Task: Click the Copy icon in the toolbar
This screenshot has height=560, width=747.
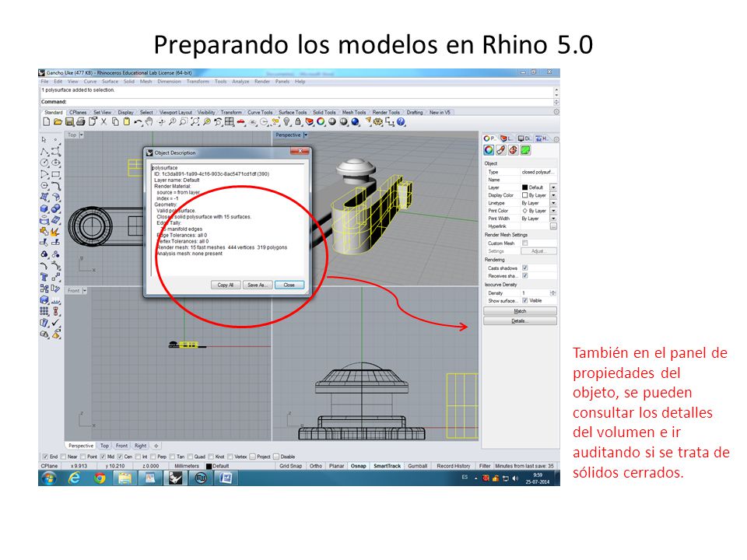Action: [115, 122]
